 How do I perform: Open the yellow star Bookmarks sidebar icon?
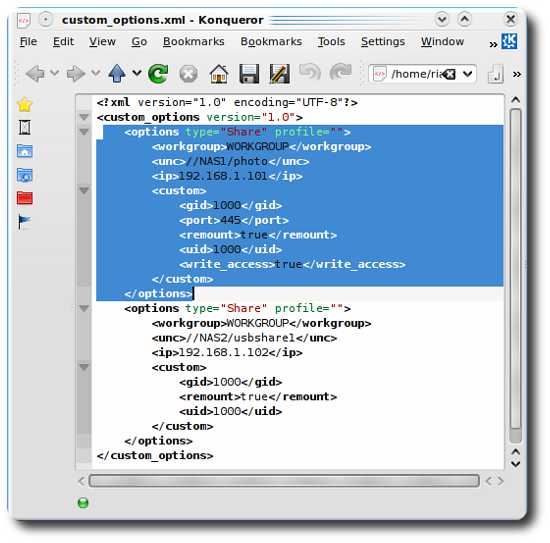[x=25, y=104]
